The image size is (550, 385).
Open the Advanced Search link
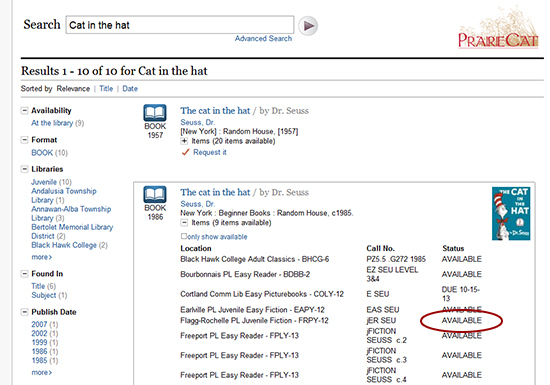pos(263,39)
